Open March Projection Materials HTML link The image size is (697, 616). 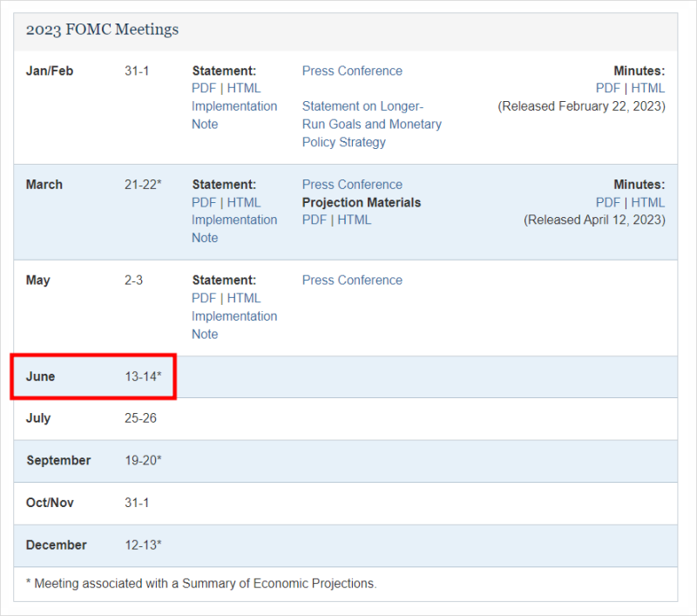click(x=355, y=220)
